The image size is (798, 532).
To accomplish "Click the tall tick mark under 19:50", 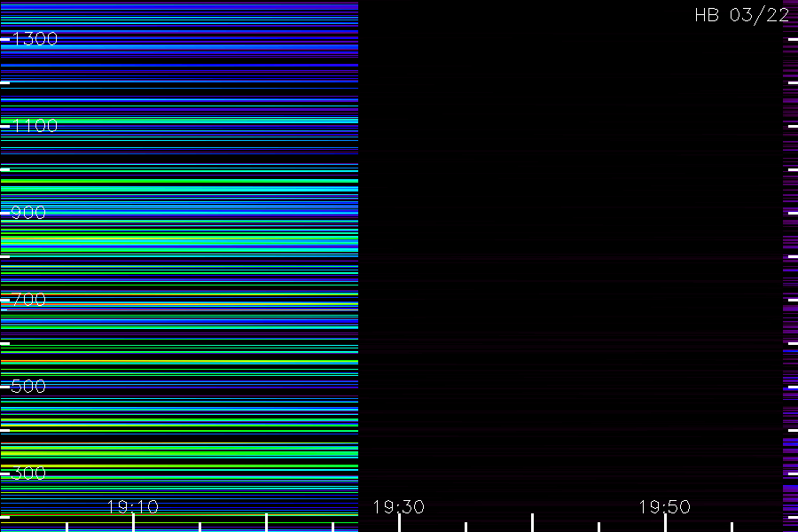I will pos(665,523).
